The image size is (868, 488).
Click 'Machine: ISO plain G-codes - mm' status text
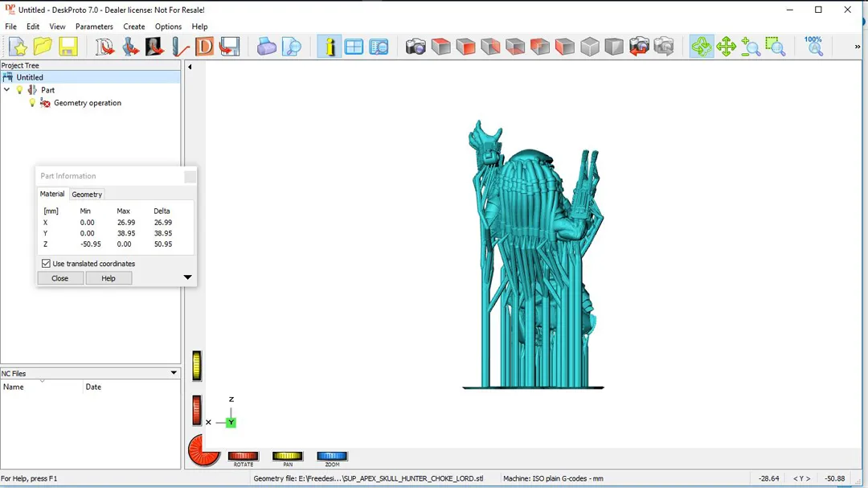(x=553, y=478)
